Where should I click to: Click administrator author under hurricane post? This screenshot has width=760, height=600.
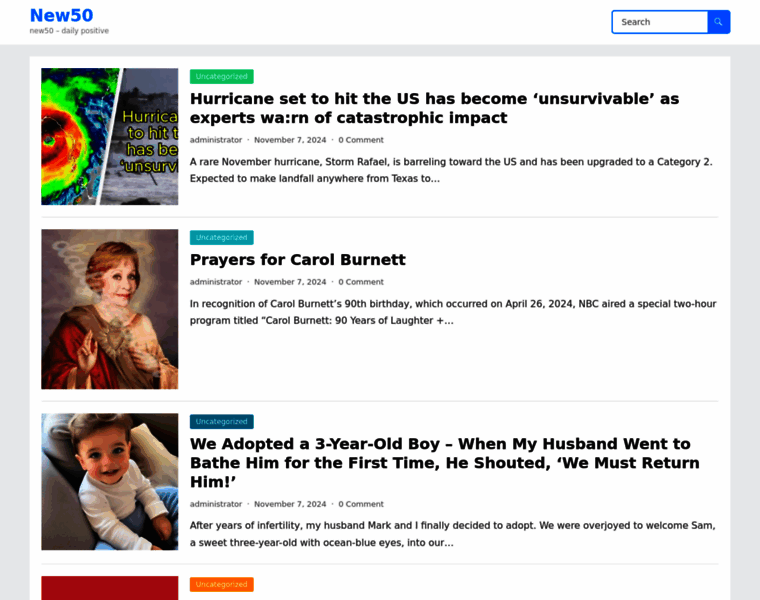pos(216,140)
